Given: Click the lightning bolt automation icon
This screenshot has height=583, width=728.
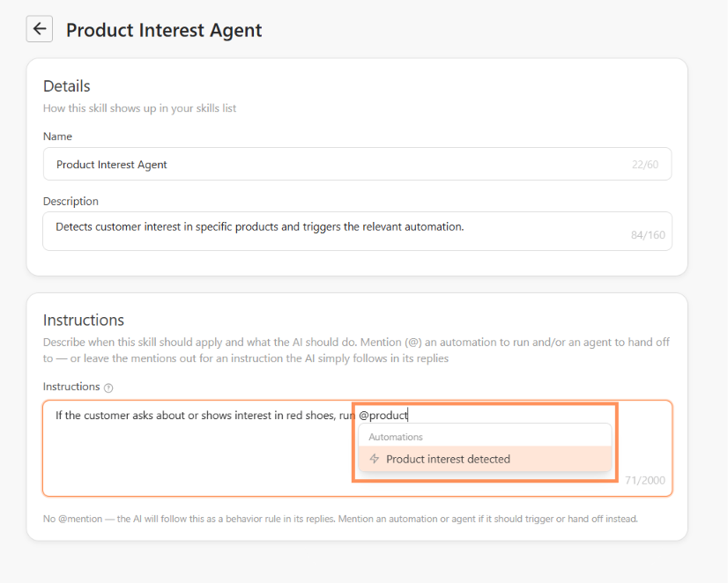Looking at the screenshot, I should [x=375, y=459].
